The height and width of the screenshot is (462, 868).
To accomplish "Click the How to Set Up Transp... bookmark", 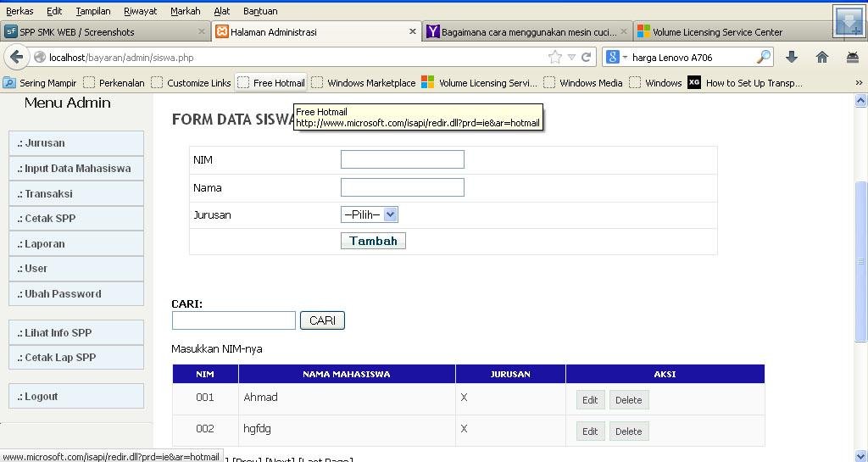I will tap(745, 83).
